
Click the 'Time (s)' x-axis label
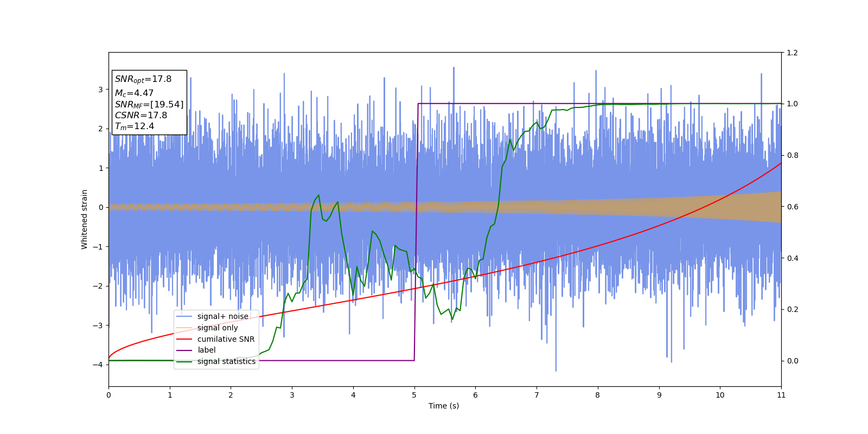444,406
